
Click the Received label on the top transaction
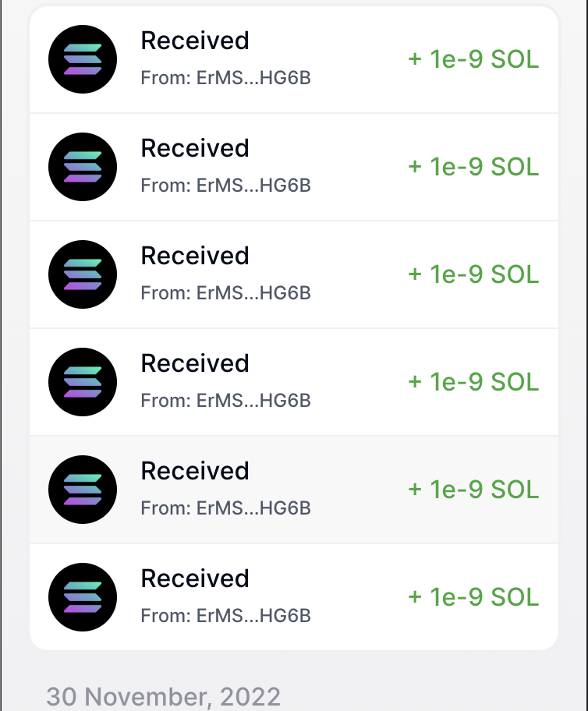click(194, 41)
